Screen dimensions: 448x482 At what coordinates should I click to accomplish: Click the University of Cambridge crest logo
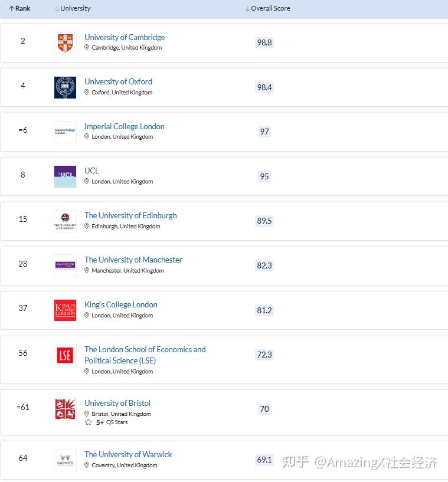click(x=65, y=43)
